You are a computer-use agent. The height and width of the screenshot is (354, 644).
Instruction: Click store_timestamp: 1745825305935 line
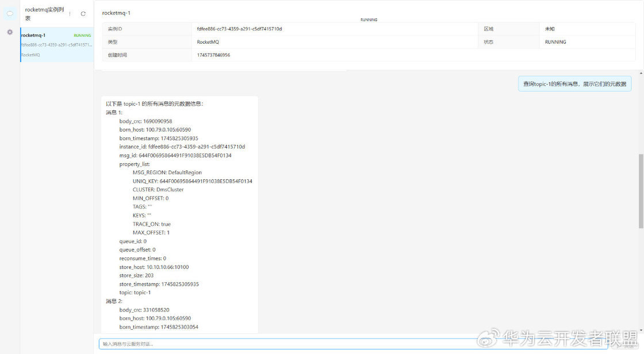159,284
